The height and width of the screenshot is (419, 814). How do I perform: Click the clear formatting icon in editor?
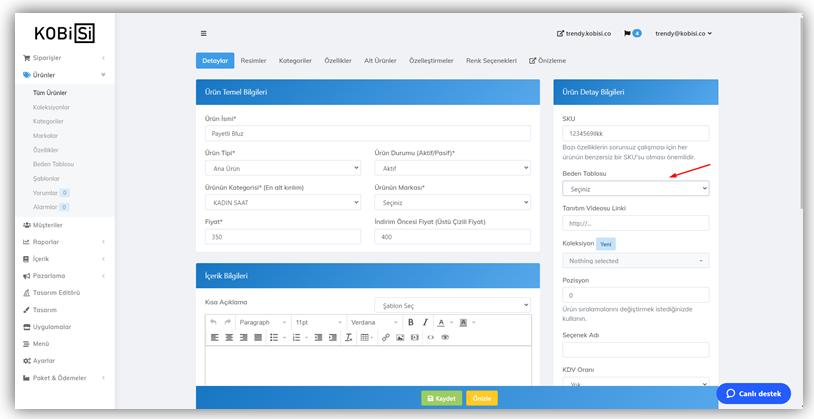pos(348,338)
